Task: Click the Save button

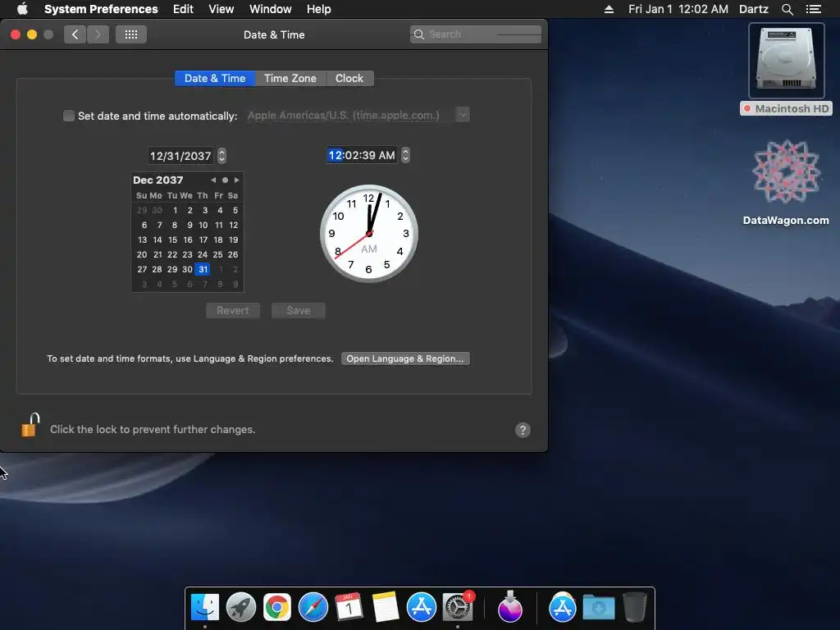Action: (298, 311)
